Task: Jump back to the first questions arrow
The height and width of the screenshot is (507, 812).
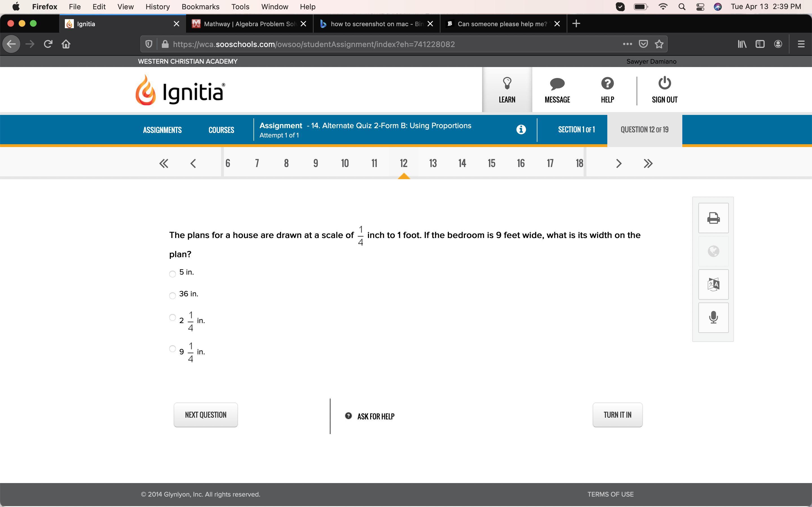Action: 164,163
